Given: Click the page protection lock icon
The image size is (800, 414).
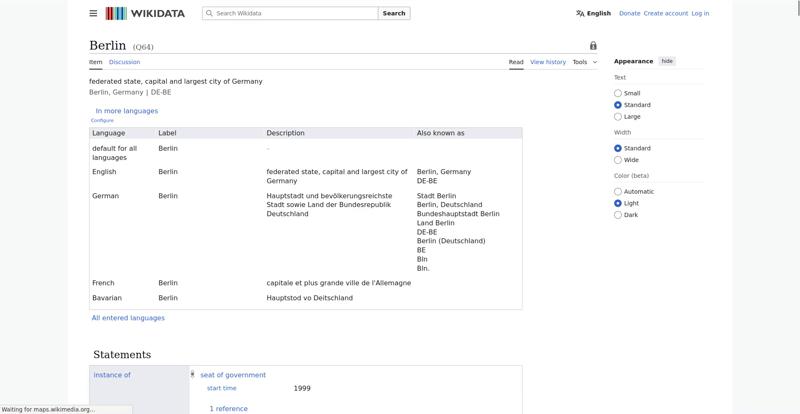Looking at the screenshot, I should click(x=593, y=46).
